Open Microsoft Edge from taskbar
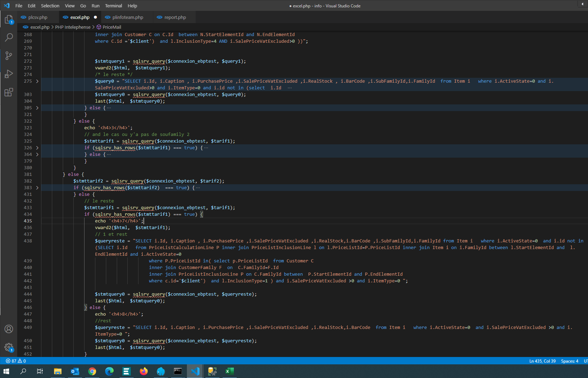Image resolution: width=588 pixels, height=378 pixels. pyautogui.click(x=109, y=371)
